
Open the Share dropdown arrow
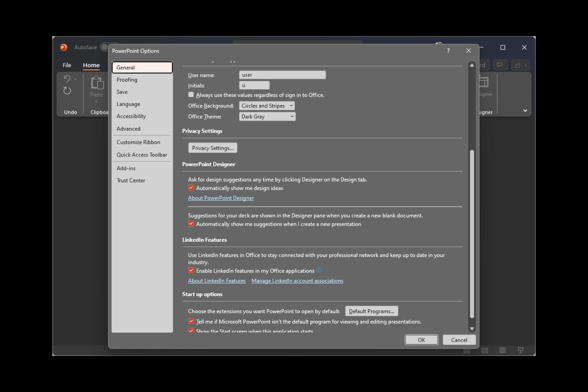click(526, 65)
